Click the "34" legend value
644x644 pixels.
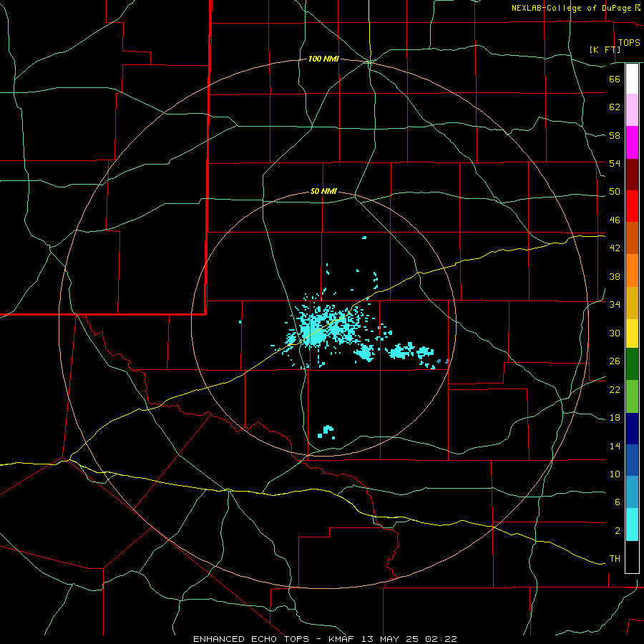coord(615,305)
